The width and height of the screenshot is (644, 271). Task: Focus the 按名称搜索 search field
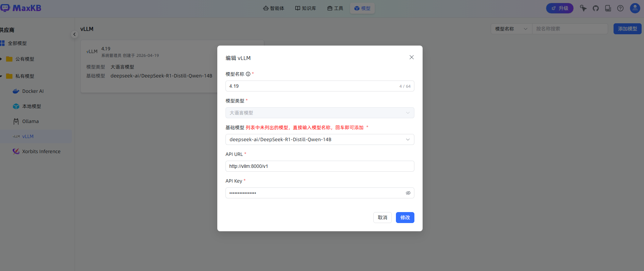(x=570, y=29)
